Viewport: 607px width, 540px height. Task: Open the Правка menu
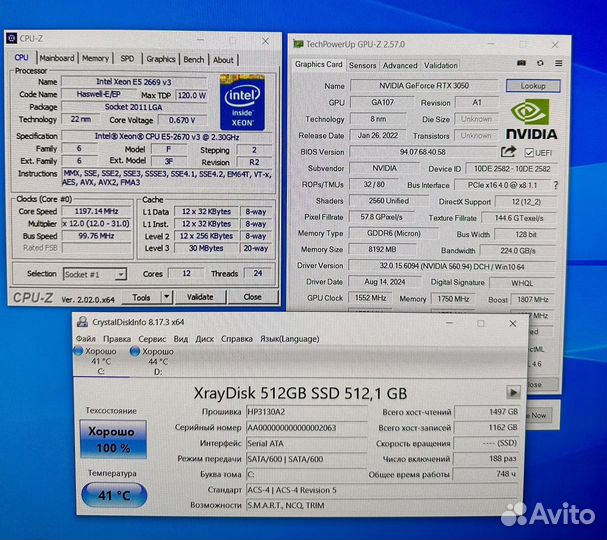click(x=117, y=339)
